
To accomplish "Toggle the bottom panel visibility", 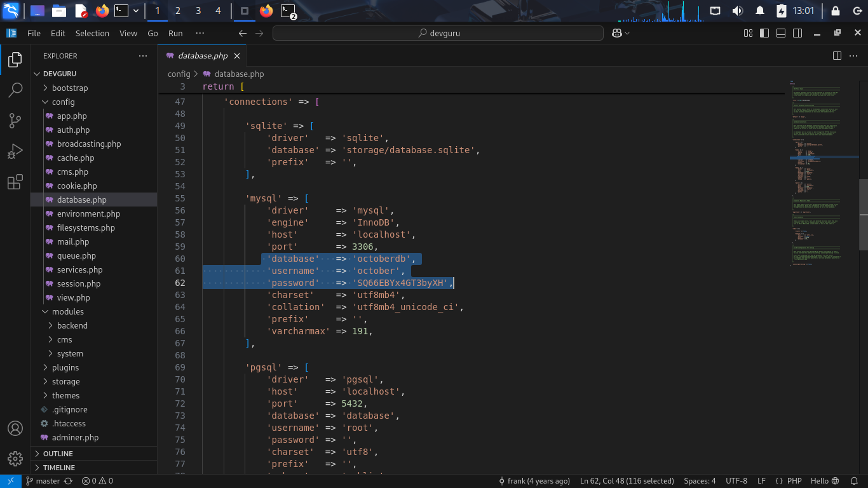I will (x=781, y=34).
